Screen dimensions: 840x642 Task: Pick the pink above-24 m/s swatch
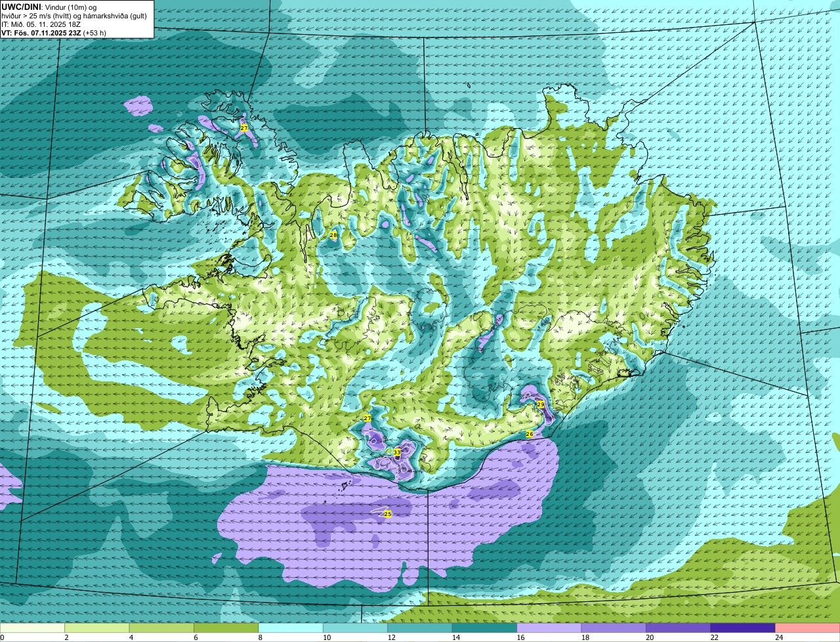[x=808, y=628]
